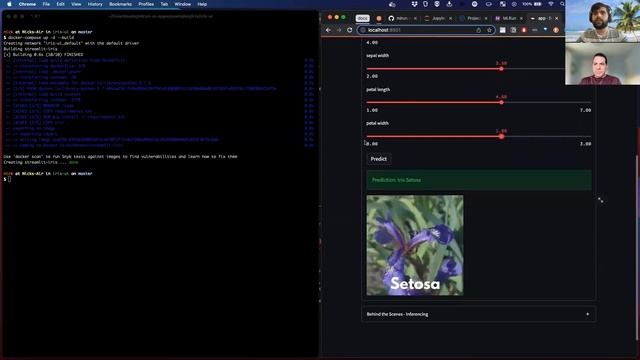Click the gray square extension icon next to it
Image resolution: width=640 pixels, height=360 pixels.
pos(513,30)
